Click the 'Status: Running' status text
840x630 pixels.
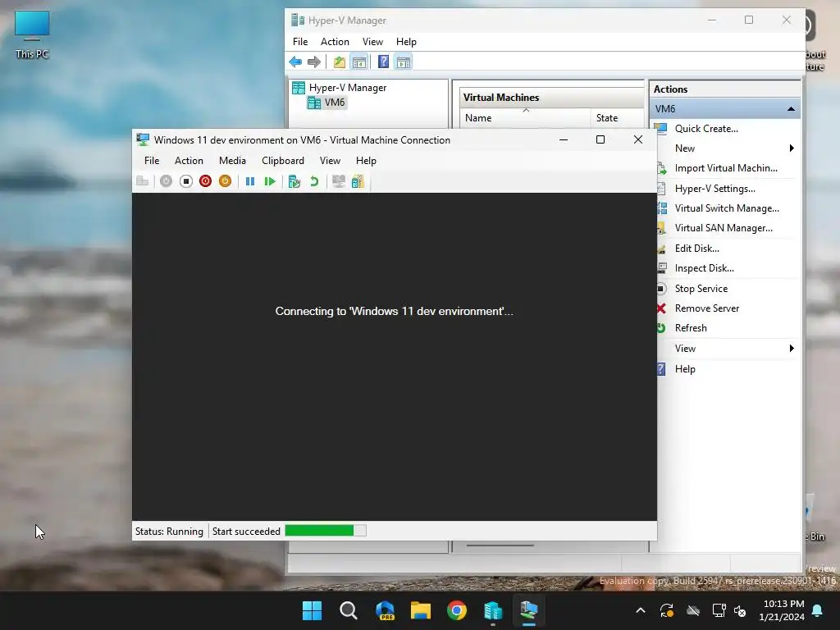[x=169, y=532]
